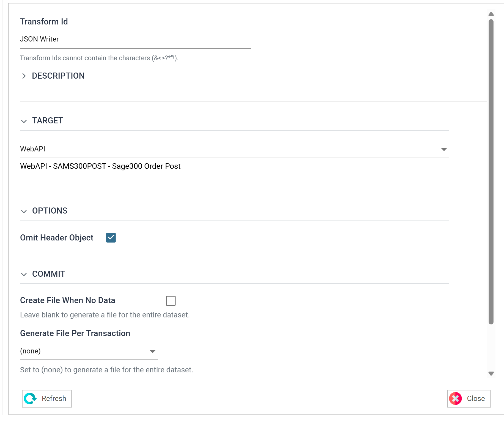
Task: Open Generate File Per Transaction dropdown
Action: point(89,351)
